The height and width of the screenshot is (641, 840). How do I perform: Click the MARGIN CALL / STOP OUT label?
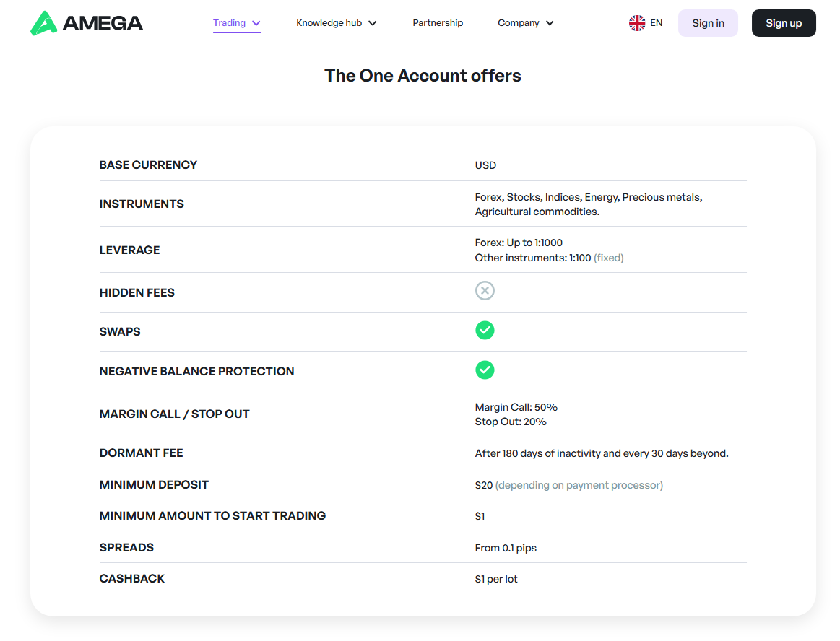click(x=175, y=414)
